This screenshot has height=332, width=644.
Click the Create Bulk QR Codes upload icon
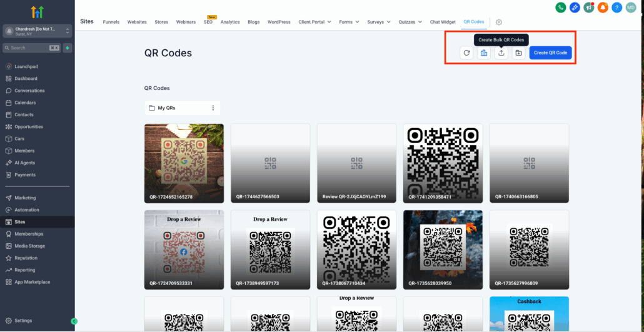[x=501, y=53]
